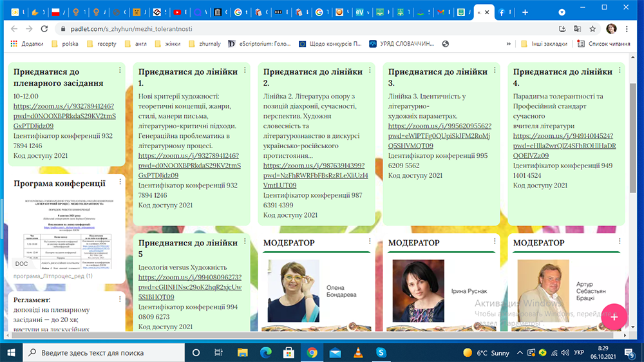Open options menu for plenary session card
The image size is (644, 362).
tap(120, 70)
